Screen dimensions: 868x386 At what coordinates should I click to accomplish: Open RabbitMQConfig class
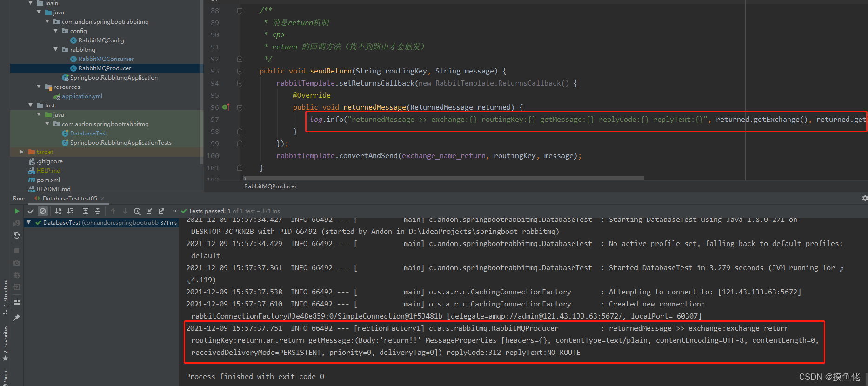[x=101, y=40]
